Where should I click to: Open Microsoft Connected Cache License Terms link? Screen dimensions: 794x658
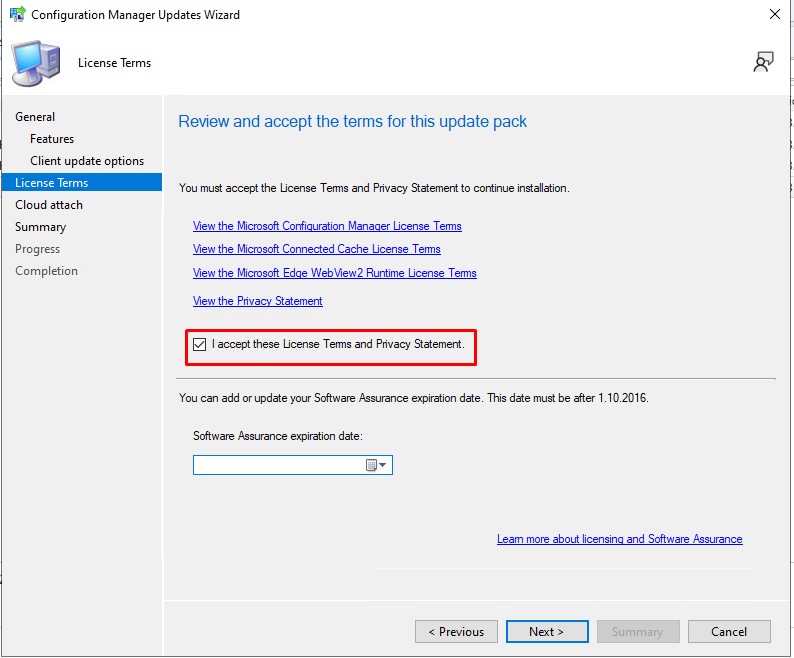[316, 249]
